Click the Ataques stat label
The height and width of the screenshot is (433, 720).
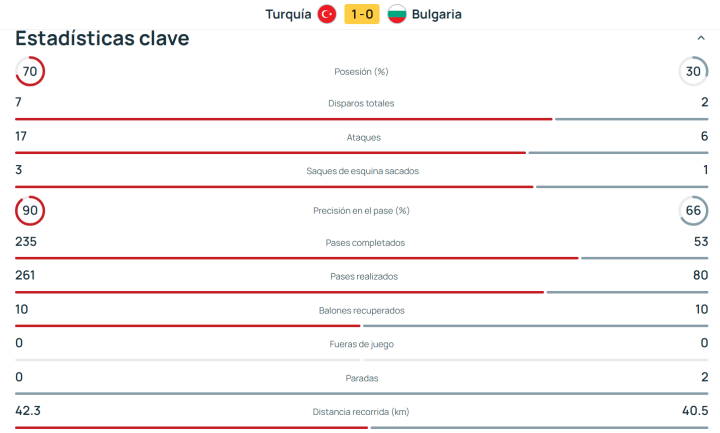point(361,137)
